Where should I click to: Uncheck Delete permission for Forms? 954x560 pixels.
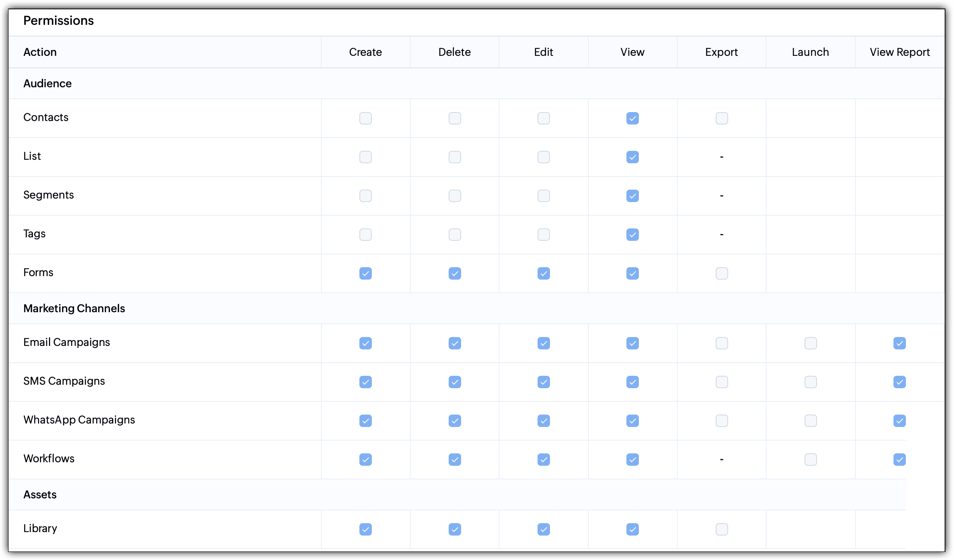click(x=454, y=273)
